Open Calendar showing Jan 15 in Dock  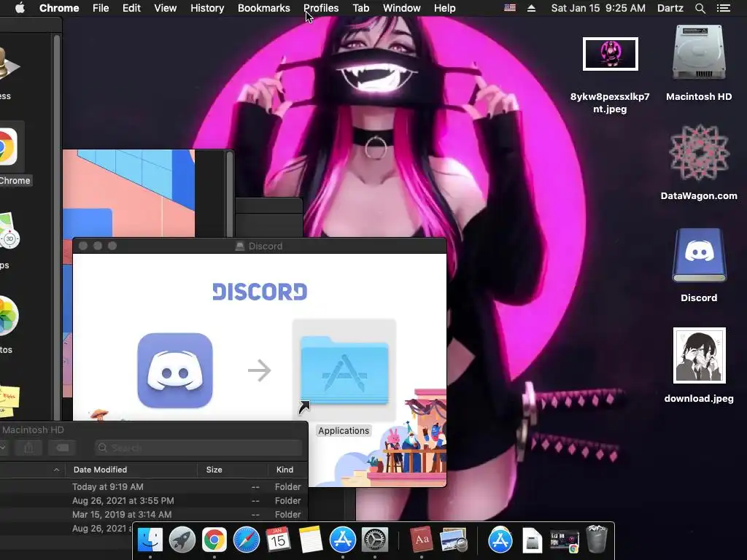click(x=278, y=540)
